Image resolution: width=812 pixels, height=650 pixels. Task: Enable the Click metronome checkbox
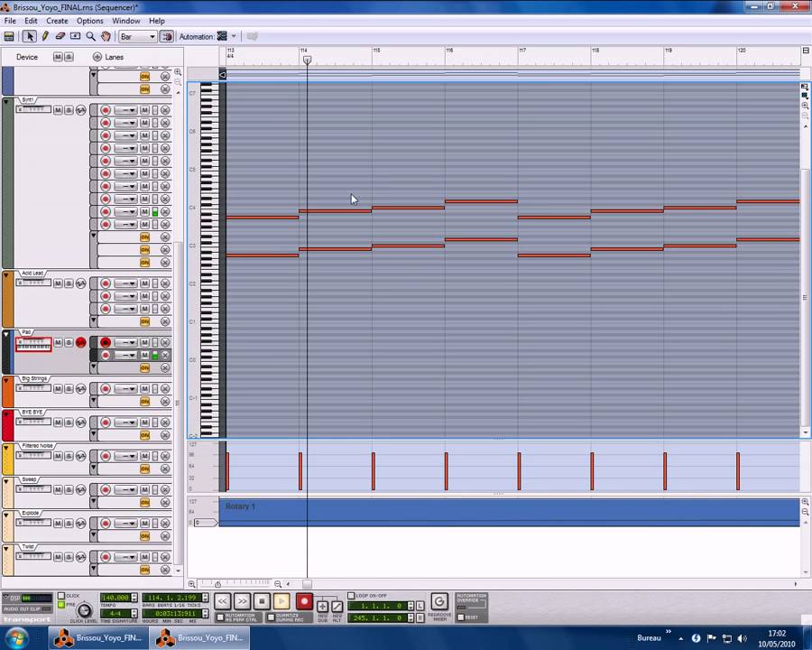[61, 596]
